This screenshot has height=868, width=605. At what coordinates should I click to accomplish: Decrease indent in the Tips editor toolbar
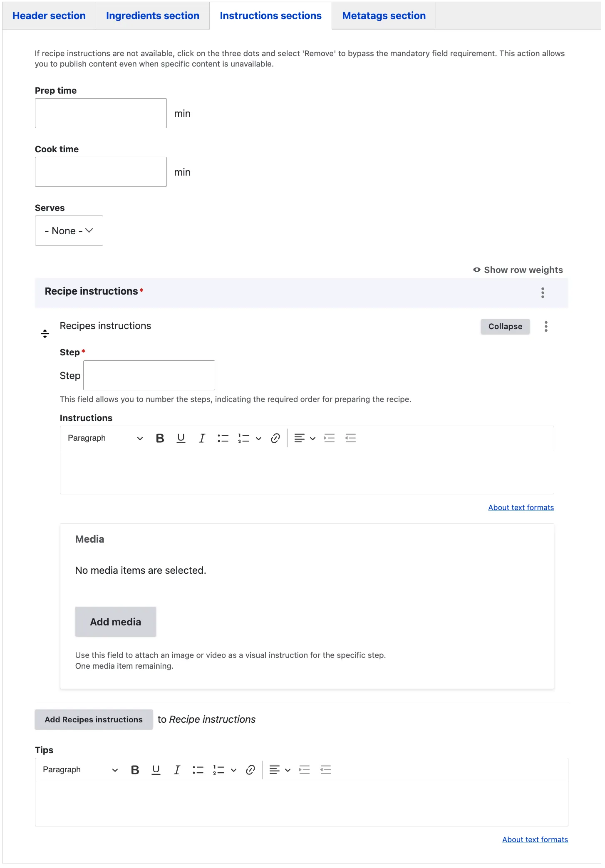(325, 770)
